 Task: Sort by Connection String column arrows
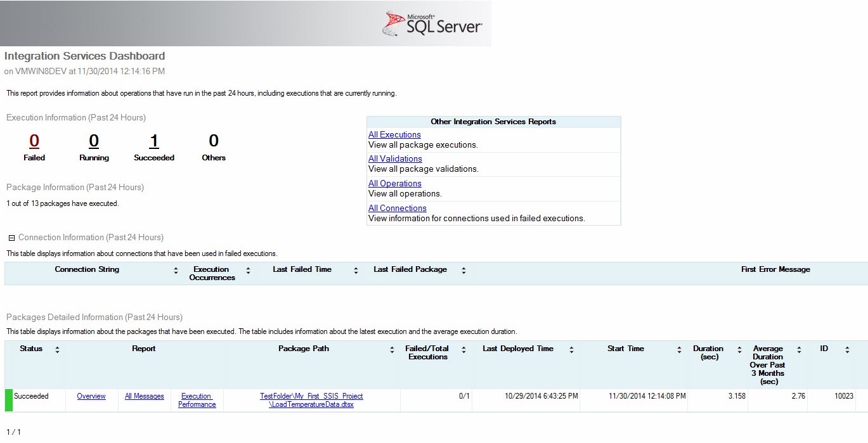[x=176, y=271]
